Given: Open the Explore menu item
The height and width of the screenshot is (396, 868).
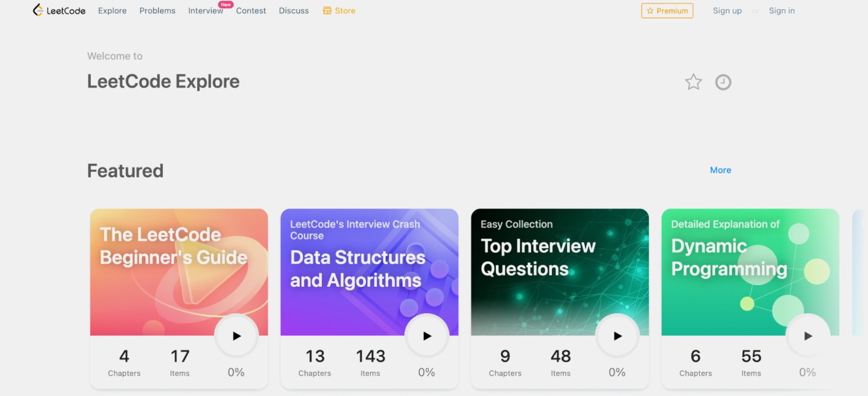Looking at the screenshot, I should 112,11.
